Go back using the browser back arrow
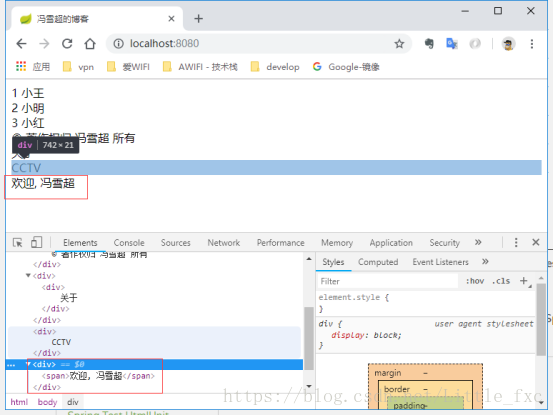The image size is (554, 416). tap(22, 43)
